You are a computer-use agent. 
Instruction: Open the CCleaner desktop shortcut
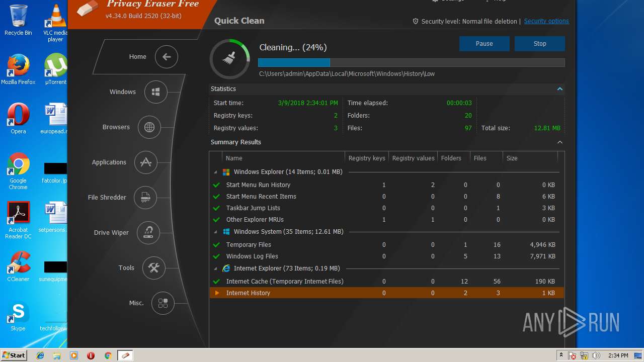[18, 267]
